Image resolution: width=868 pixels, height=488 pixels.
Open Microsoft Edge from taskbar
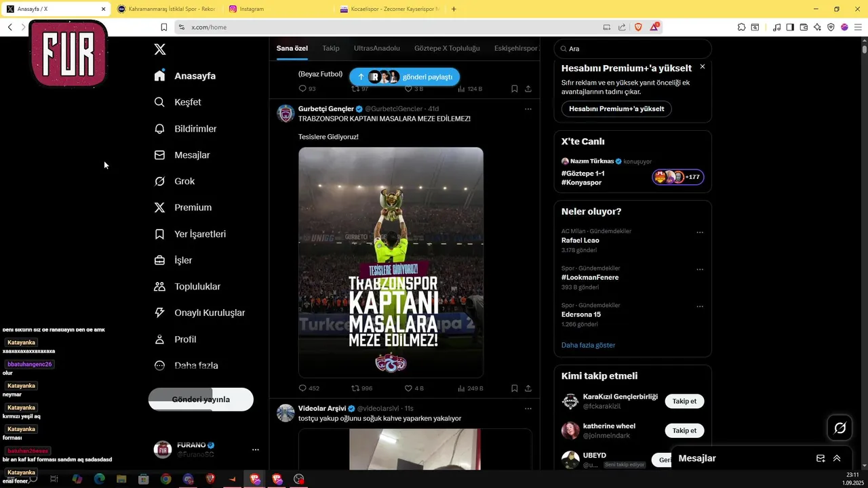coord(100,479)
